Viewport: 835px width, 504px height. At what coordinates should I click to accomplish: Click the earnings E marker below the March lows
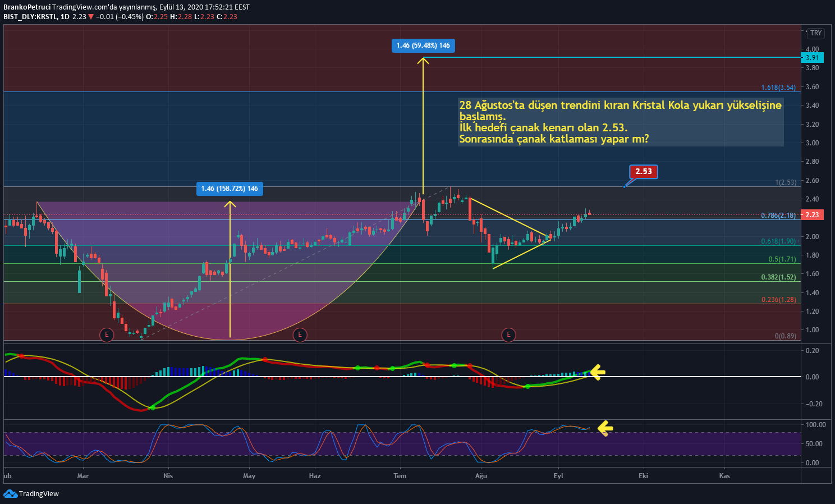(106, 335)
